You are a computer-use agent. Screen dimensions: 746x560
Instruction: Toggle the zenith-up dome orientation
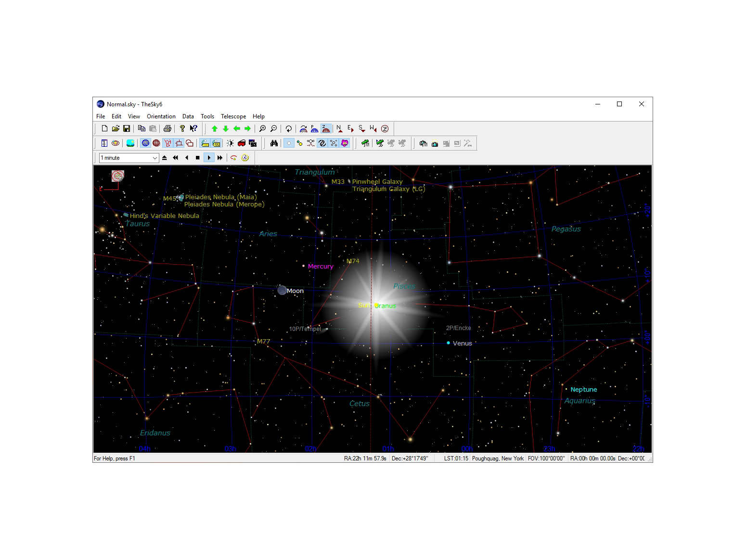(326, 128)
